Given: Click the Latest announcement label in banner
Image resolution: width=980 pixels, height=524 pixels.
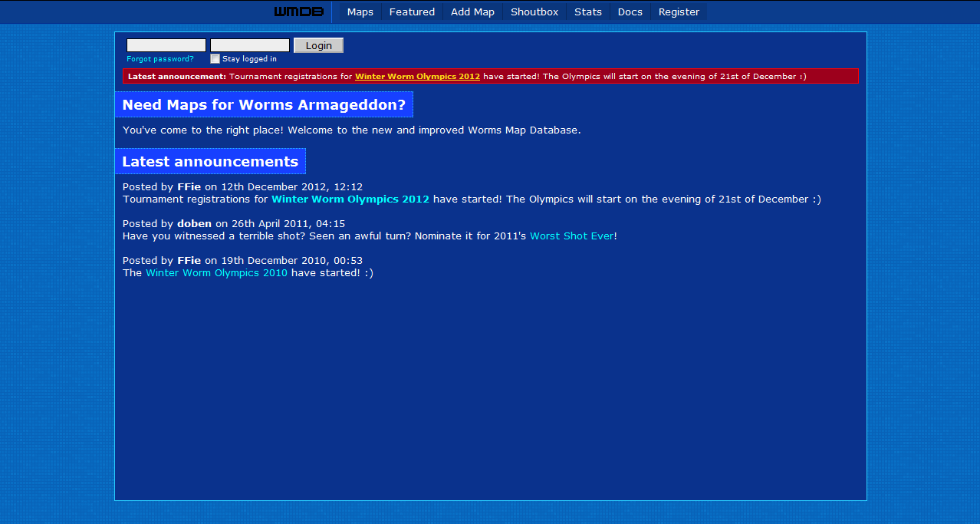Looking at the screenshot, I should click(177, 77).
